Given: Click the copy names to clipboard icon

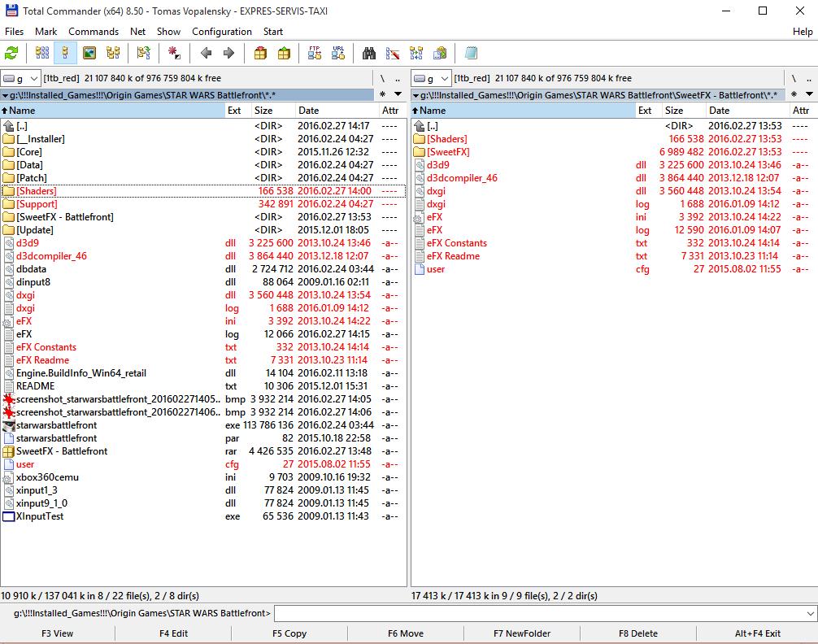Looking at the screenshot, I should pos(440,53).
